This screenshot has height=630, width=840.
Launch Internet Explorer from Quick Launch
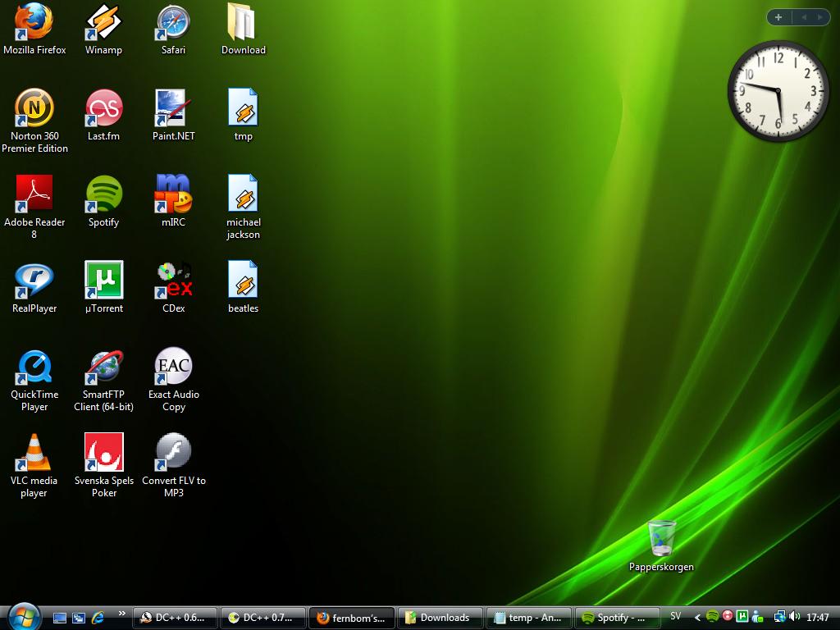(x=98, y=618)
